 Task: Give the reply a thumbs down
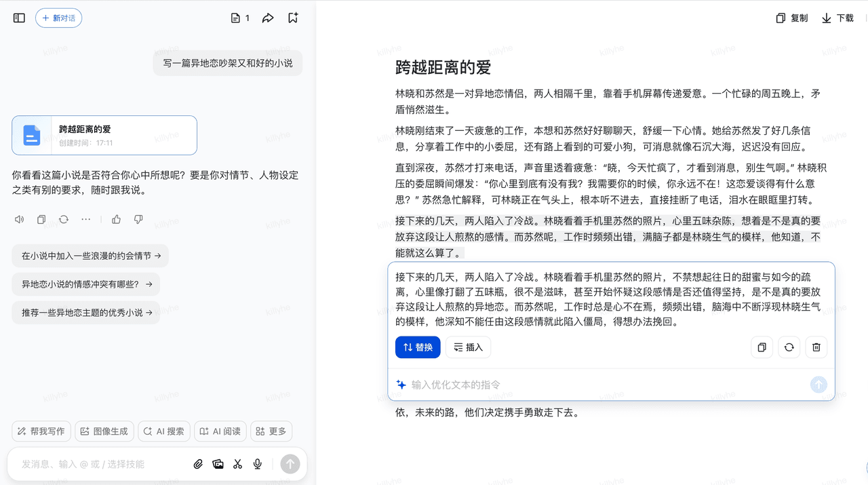click(138, 219)
